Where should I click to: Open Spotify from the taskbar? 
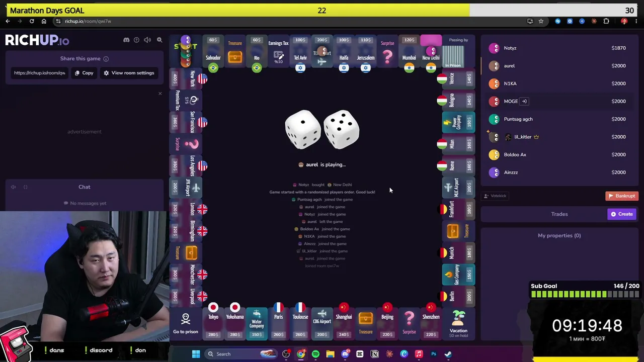pyautogui.click(x=315, y=354)
